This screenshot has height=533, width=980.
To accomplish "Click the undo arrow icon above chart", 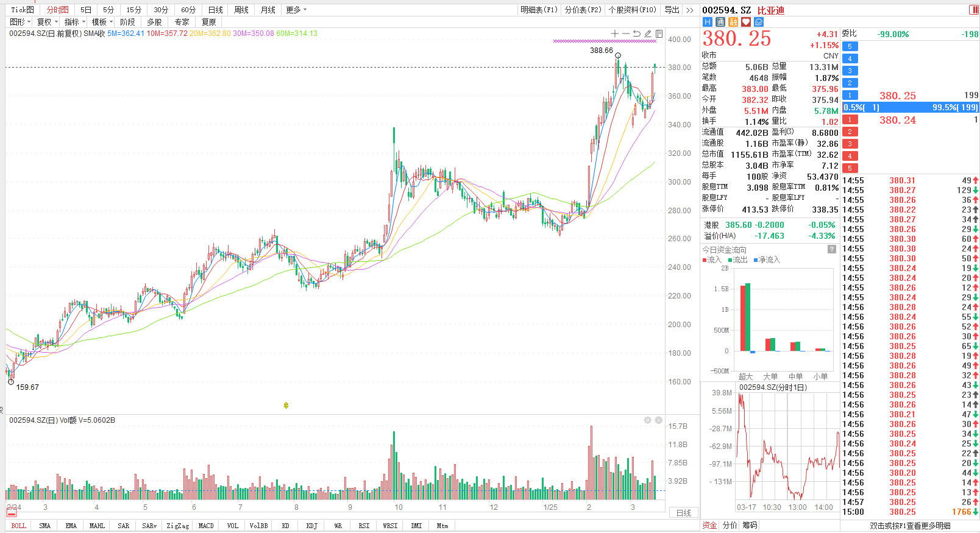I will [636, 34].
